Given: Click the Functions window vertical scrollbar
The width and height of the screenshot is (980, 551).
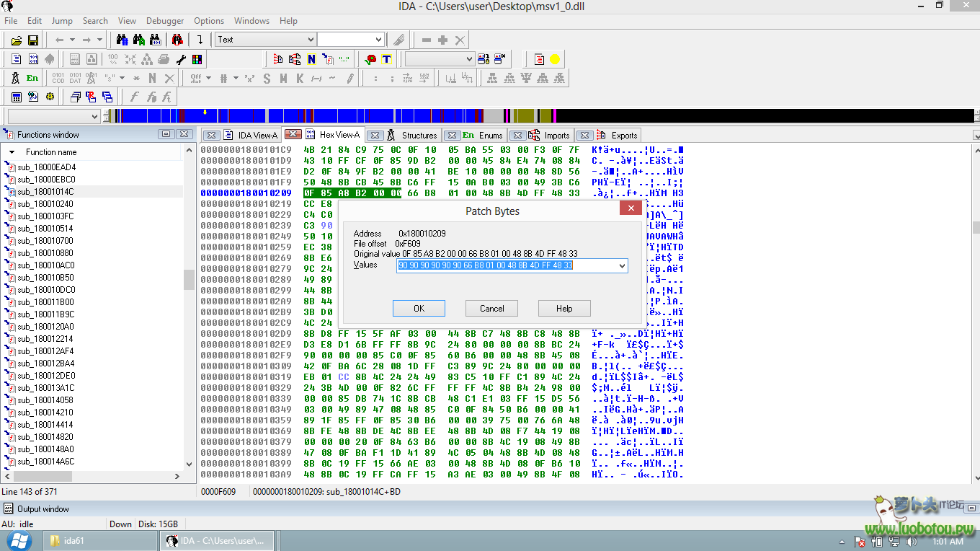Looking at the screenshot, I should tap(190, 307).
